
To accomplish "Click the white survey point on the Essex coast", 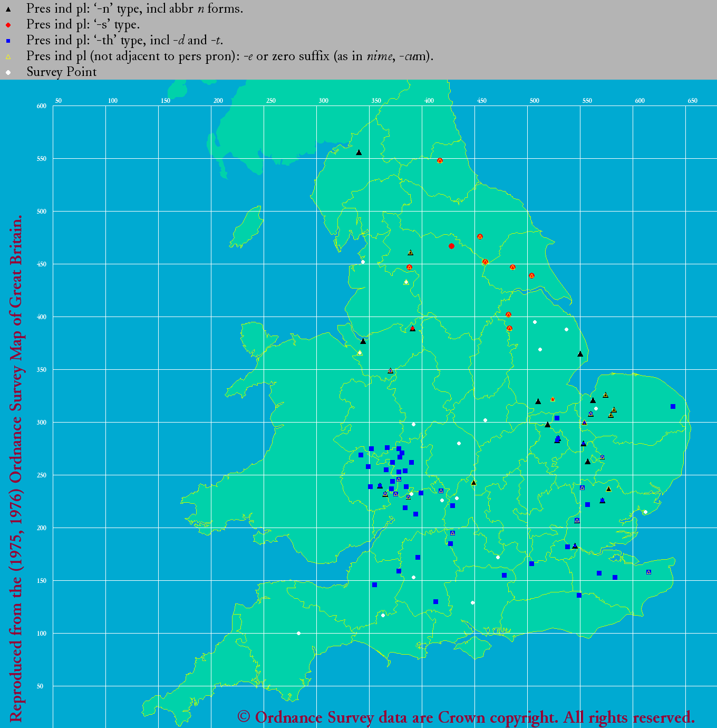I will point(645,512).
